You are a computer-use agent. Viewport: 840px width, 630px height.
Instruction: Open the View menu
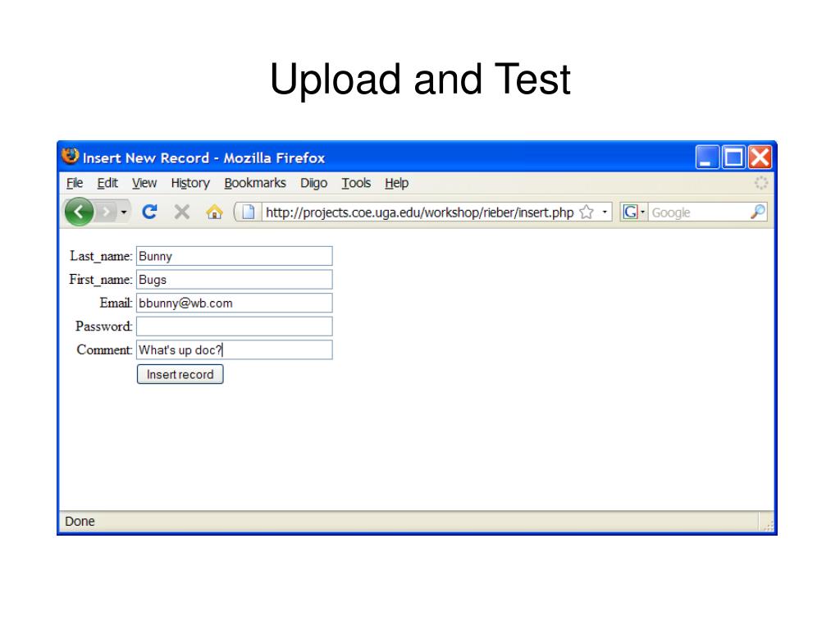[x=144, y=183]
